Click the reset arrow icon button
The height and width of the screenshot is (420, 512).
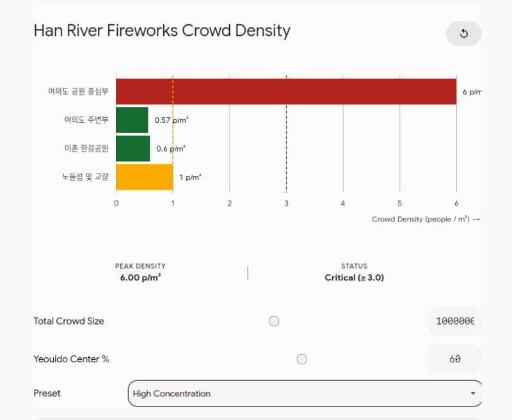point(463,34)
